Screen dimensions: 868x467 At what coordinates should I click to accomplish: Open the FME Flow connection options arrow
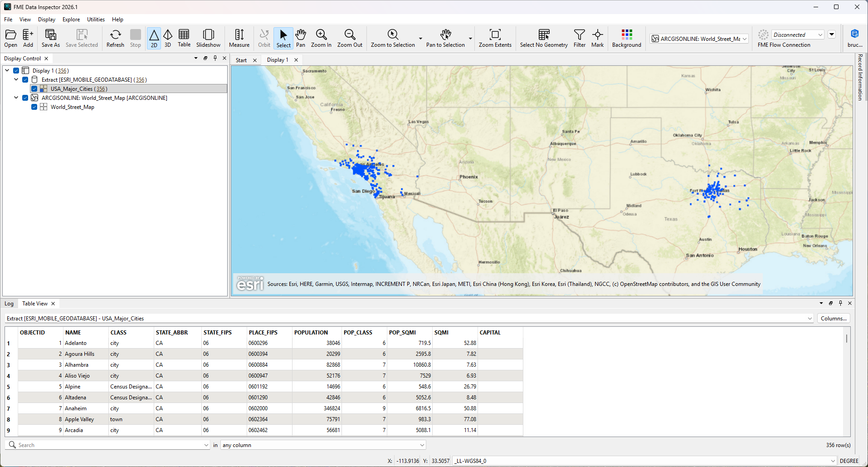pyautogui.click(x=832, y=34)
